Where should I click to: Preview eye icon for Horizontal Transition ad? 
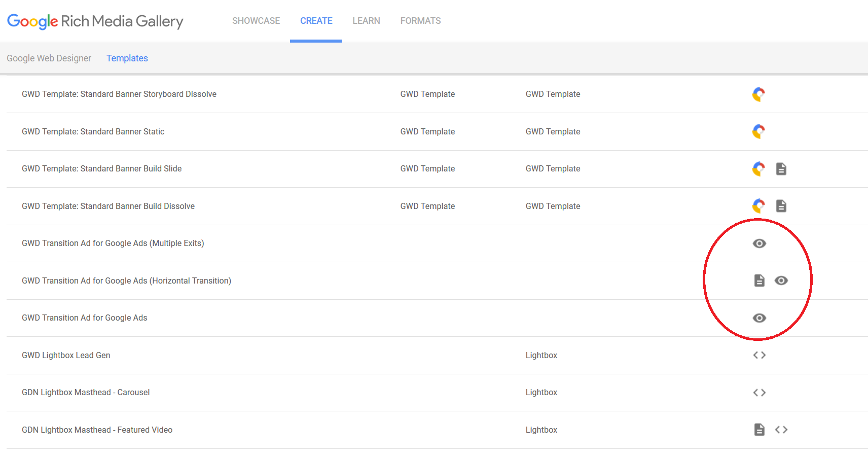pyautogui.click(x=781, y=280)
